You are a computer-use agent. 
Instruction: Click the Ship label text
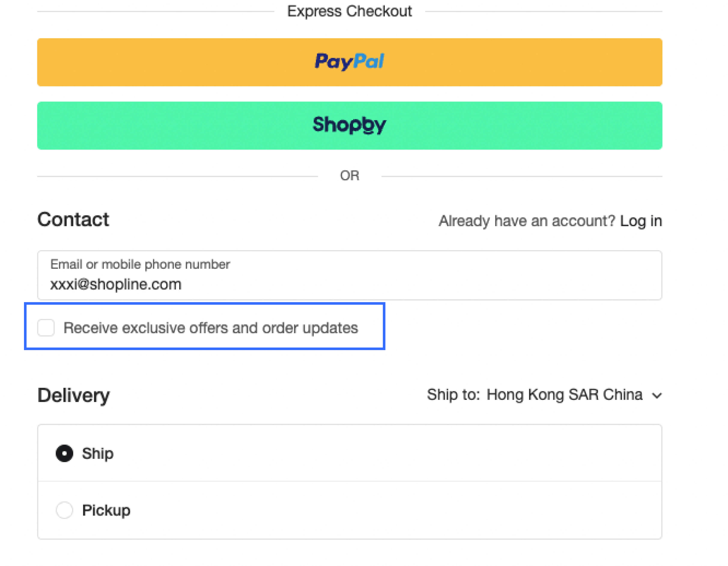click(x=98, y=454)
